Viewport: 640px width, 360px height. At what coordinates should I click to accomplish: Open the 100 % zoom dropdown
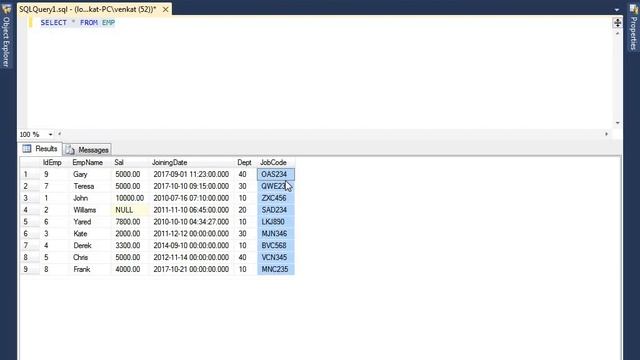[50, 134]
